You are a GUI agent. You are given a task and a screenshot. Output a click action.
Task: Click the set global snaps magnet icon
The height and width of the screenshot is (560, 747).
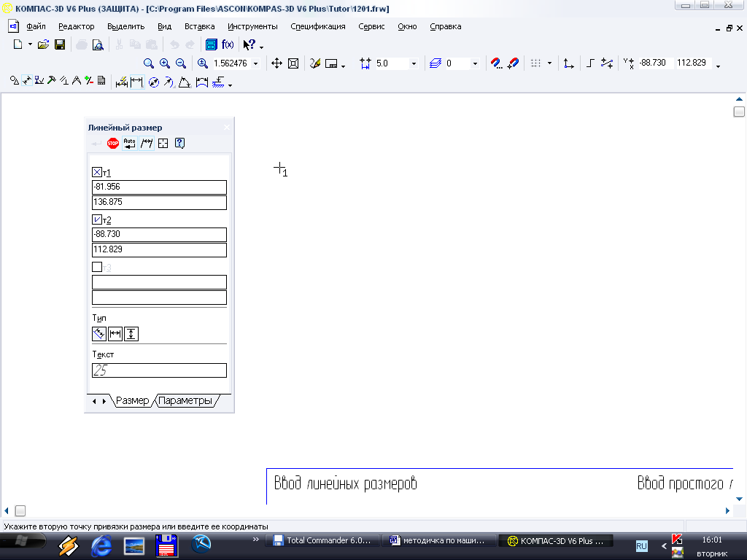point(496,63)
